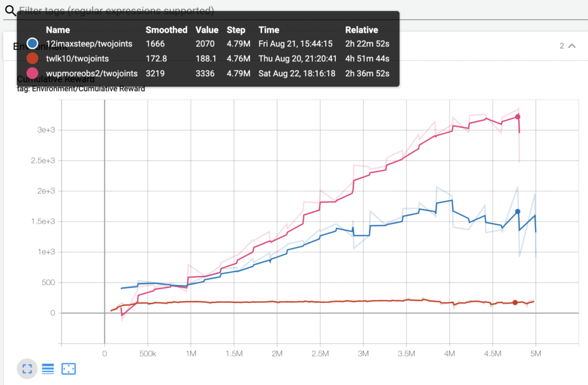Click the blue data point on the chart
Screen dimensions: 588x385
(517, 211)
